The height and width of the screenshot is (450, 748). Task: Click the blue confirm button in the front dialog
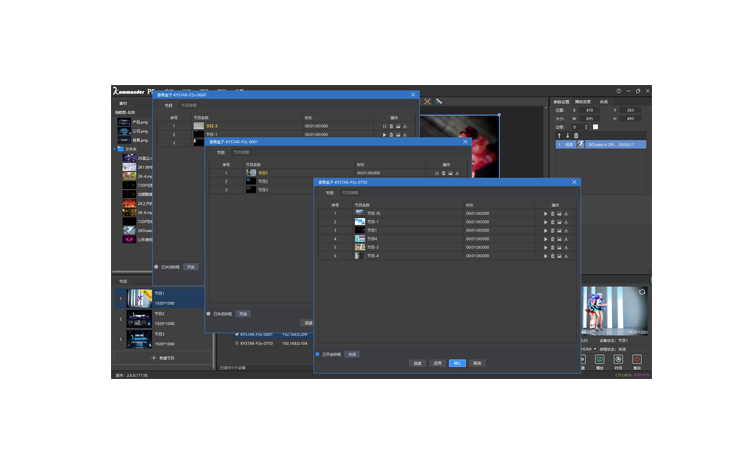coord(457,363)
